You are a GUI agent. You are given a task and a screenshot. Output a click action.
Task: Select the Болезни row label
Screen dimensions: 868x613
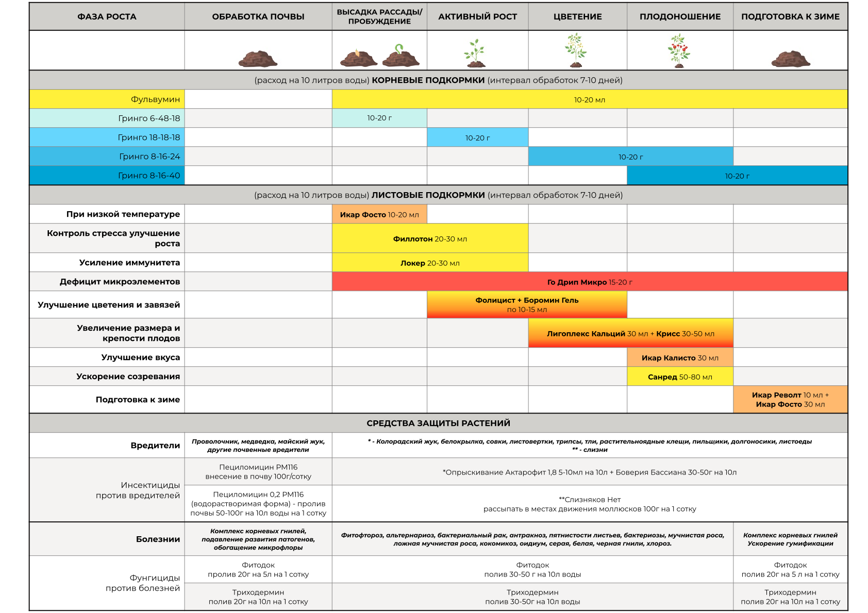coord(107,539)
